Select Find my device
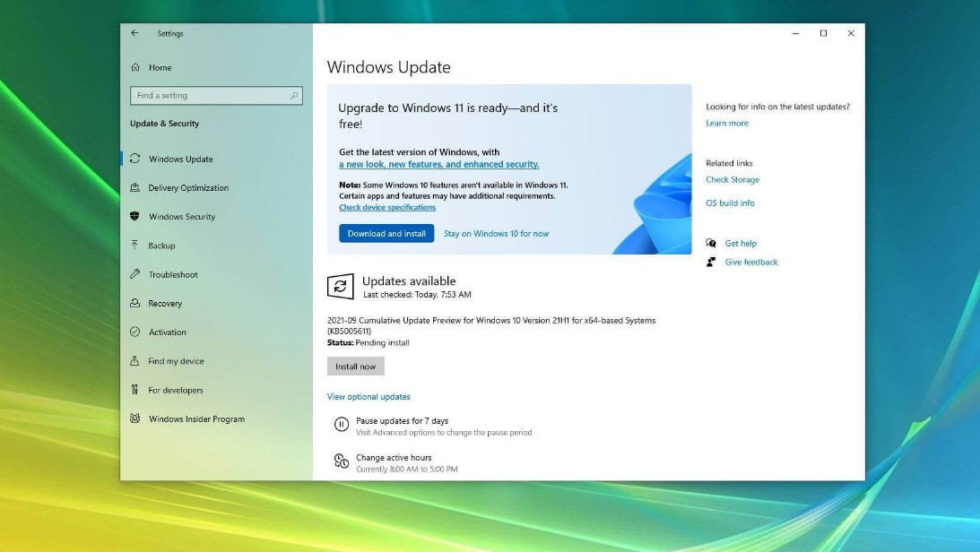The image size is (980, 552). click(x=177, y=361)
